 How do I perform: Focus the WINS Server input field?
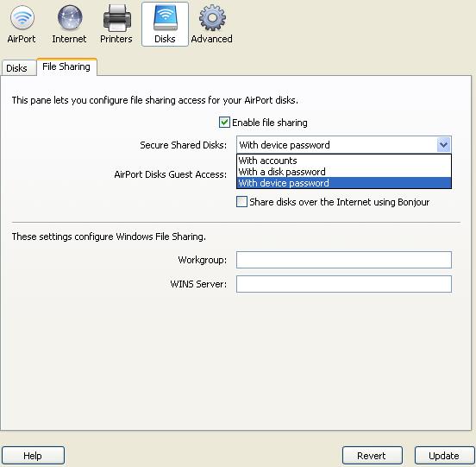344,284
